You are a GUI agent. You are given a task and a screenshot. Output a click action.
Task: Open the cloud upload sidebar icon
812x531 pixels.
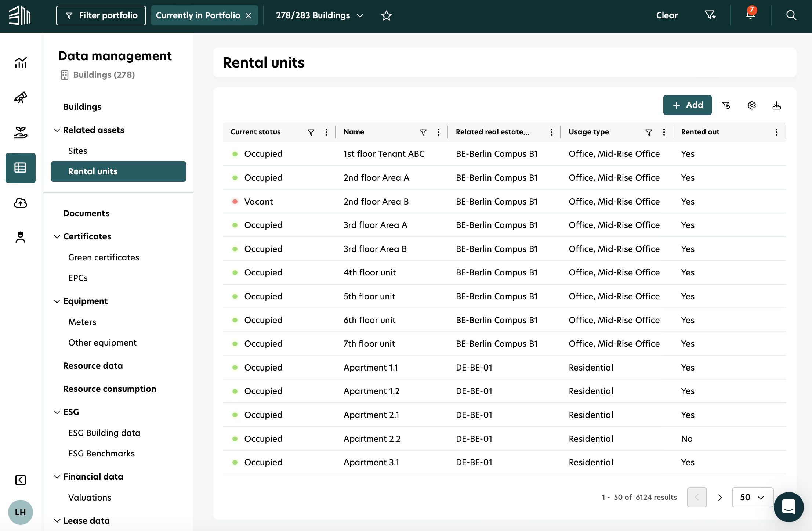click(20, 203)
